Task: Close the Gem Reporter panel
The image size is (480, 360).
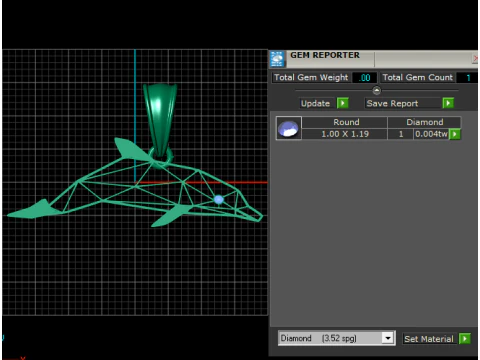Action: coord(475,59)
